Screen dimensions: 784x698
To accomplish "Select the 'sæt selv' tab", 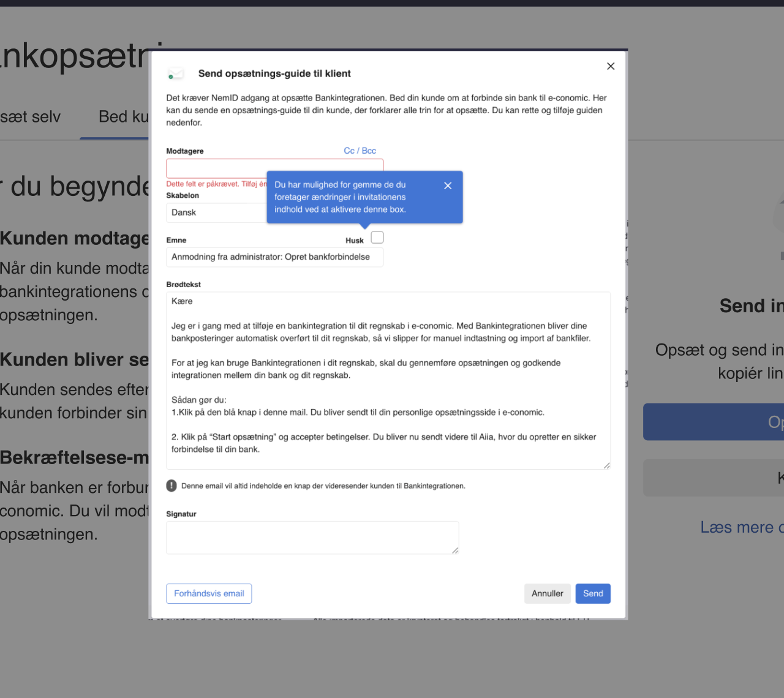I will tap(31, 117).
